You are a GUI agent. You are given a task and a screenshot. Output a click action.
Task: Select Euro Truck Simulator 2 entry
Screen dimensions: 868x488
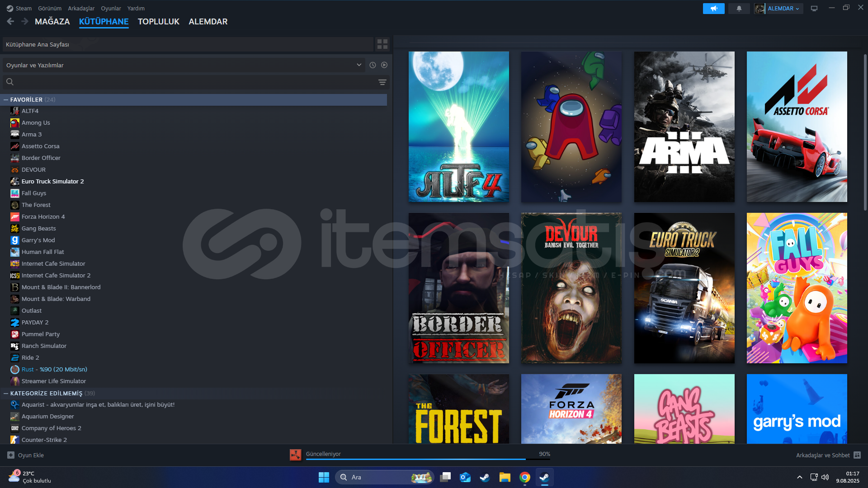point(52,181)
